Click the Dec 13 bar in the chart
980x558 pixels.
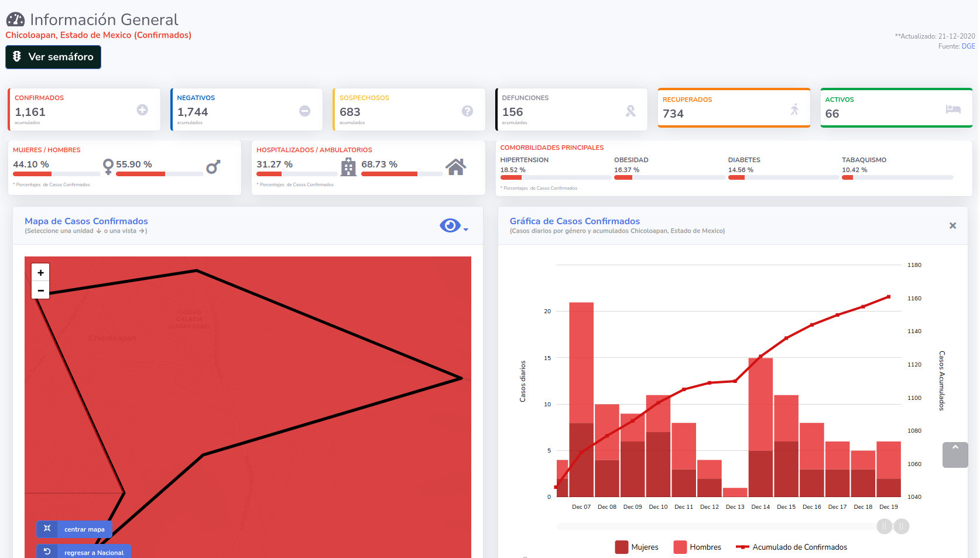tap(735, 492)
